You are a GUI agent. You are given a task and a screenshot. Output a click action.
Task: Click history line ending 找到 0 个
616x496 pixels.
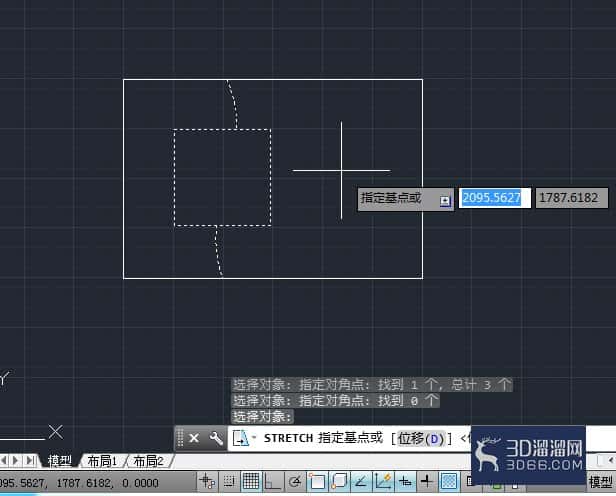coord(336,401)
